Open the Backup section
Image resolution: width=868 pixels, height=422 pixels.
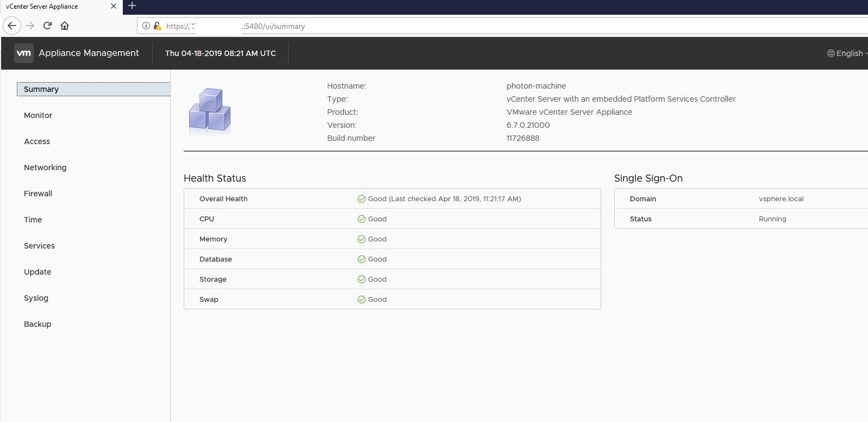coord(38,324)
